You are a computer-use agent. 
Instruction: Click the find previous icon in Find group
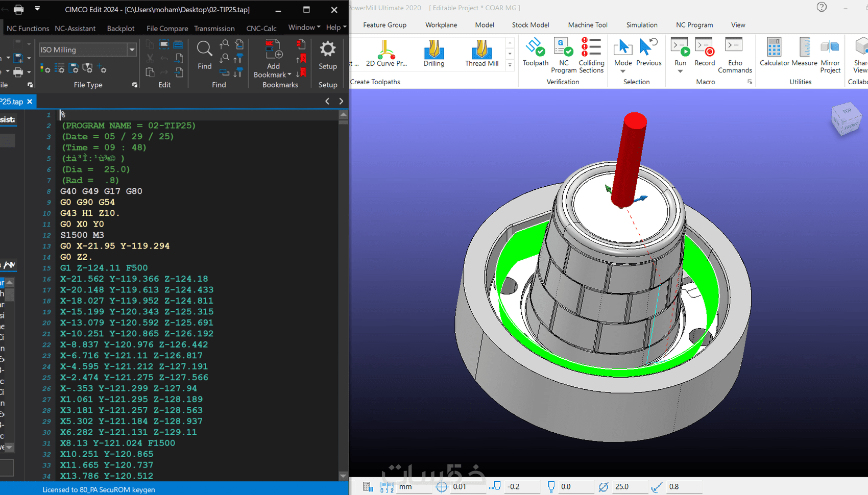(224, 45)
